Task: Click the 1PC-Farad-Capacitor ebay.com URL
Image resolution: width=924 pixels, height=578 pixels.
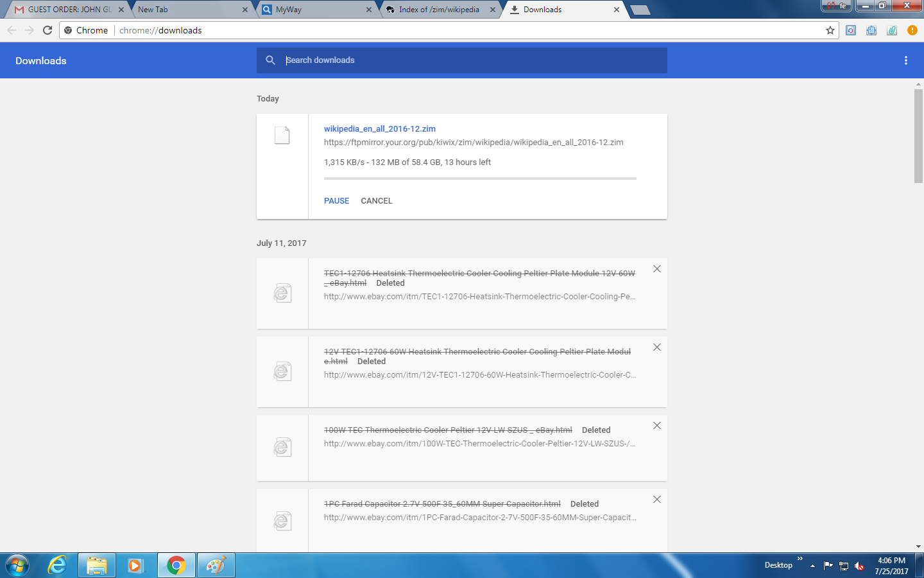Action: [x=480, y=518]
